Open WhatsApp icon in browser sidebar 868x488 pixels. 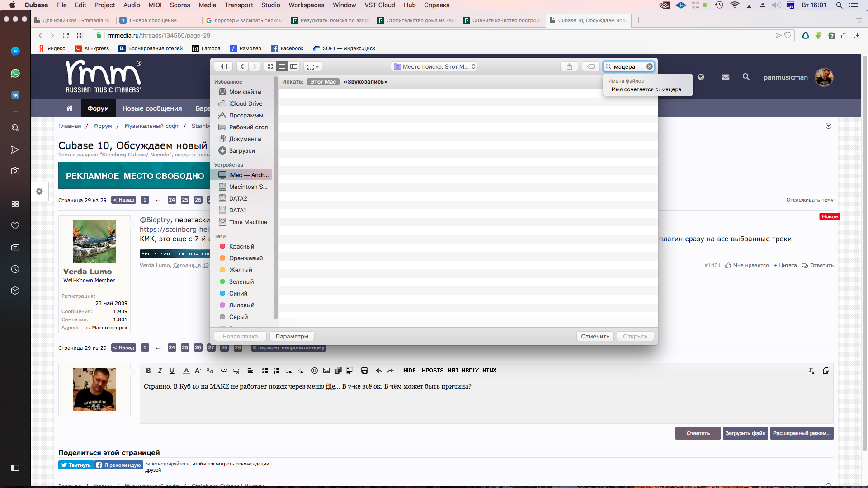click(x=15, y=73)
